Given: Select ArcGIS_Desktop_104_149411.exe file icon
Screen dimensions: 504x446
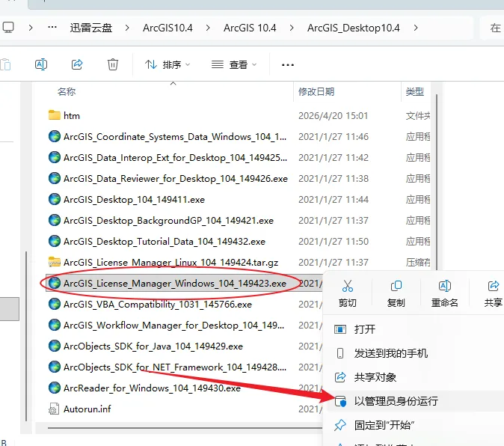Looking at the screenshot, I should pyautogui.click(x=55, y=199).
